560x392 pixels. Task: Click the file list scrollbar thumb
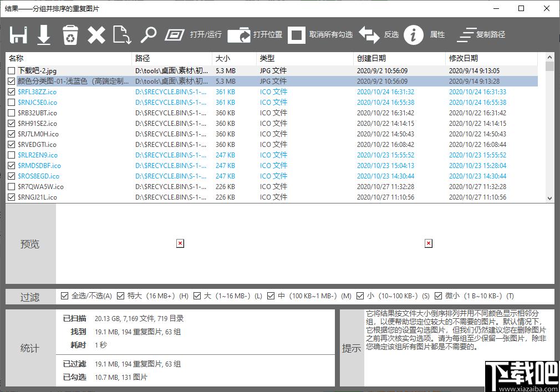coord(549,67)
